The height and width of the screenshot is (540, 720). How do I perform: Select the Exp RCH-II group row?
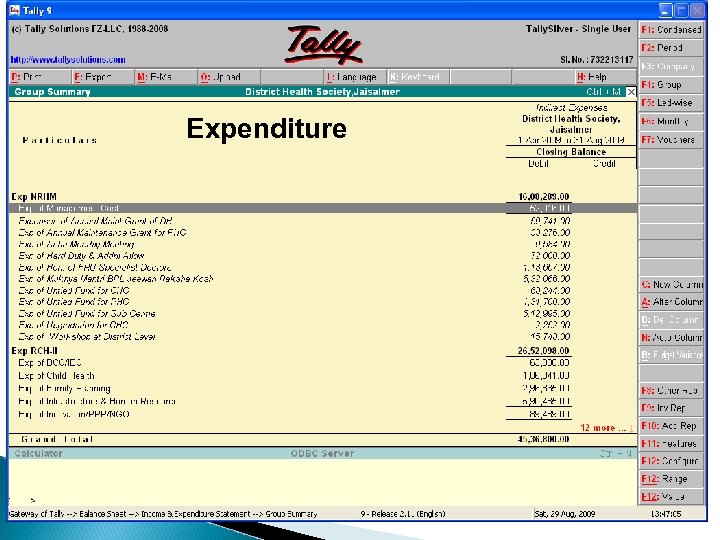coord(322,351)
